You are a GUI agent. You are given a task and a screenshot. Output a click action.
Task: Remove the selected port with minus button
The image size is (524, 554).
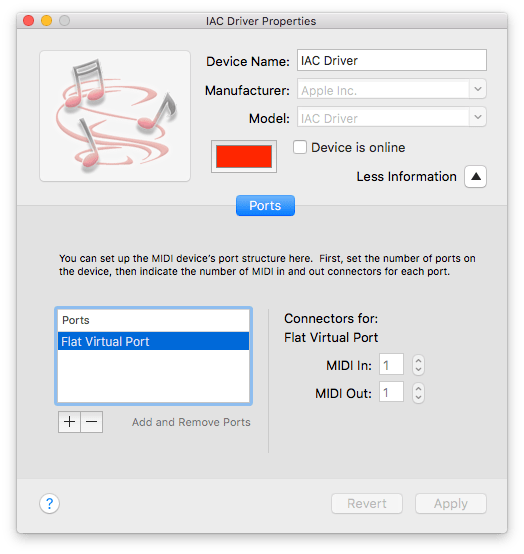(92, 422)
